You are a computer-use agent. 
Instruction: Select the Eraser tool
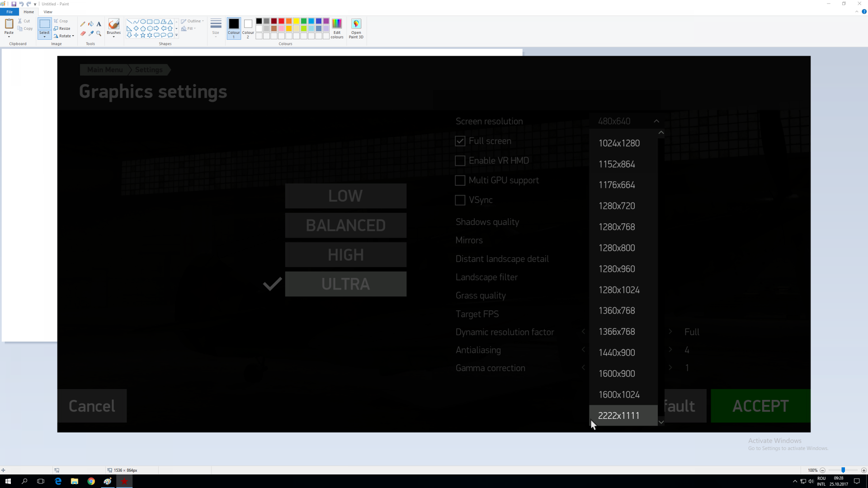[x=83, y=33]
